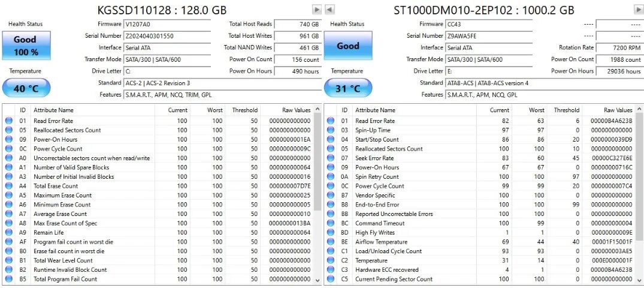This screenshot has width=644, height=288.
Task: Click Number of Initial Invalid Blocks row
Action: 158,177
